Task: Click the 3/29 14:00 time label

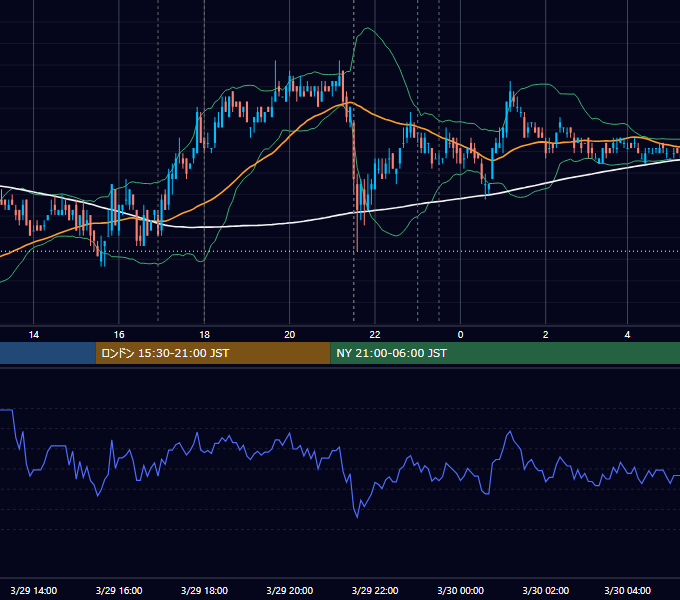Action: click(x=33, y=590)
